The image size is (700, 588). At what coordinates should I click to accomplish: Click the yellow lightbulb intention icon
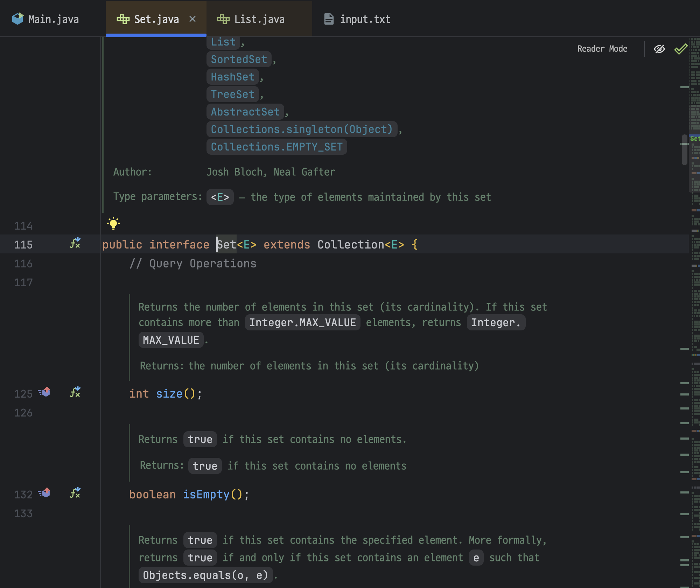tap(113, 223)
